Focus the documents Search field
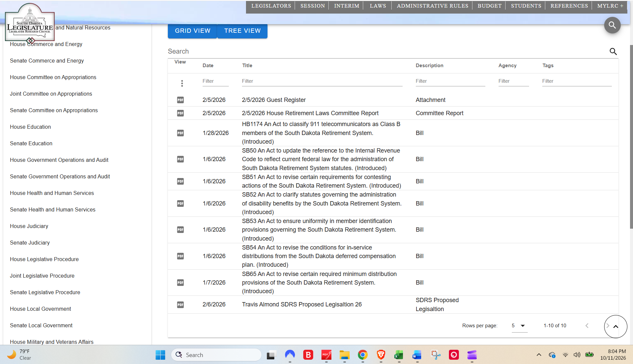This screenshot has height=364, width=633. (387, 51)
